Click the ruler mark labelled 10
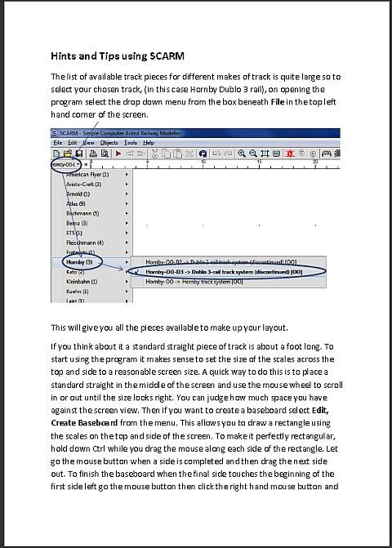392x548 pixels. pos(203,162)
